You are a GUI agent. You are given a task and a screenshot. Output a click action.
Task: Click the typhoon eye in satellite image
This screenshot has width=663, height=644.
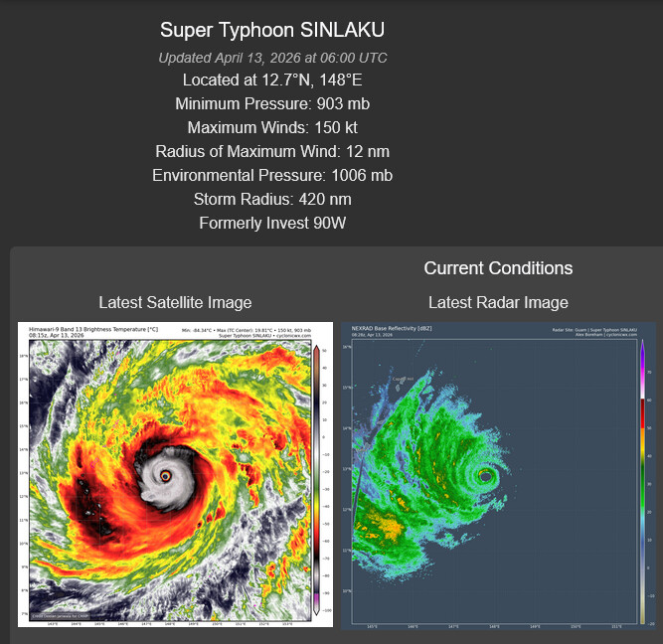(165, 476)
